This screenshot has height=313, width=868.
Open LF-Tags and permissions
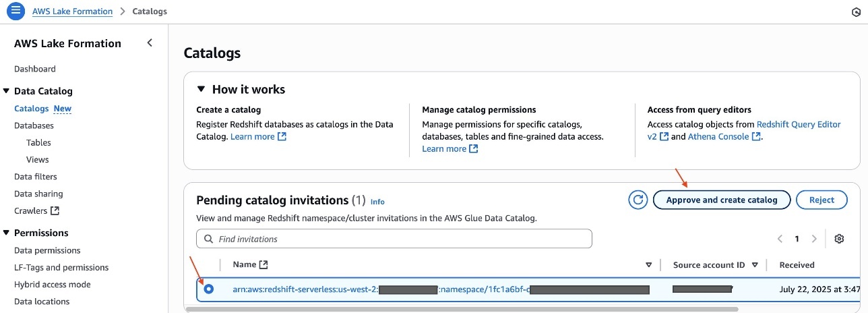[61, 267]
